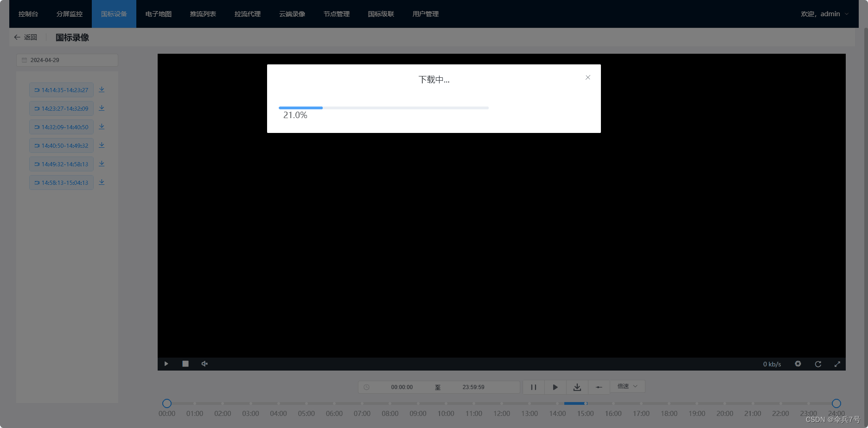The height and width of the screenshot is (428, 868).
Task: Click the timeline start handle at 00:00
Action: tap(167, 403)
